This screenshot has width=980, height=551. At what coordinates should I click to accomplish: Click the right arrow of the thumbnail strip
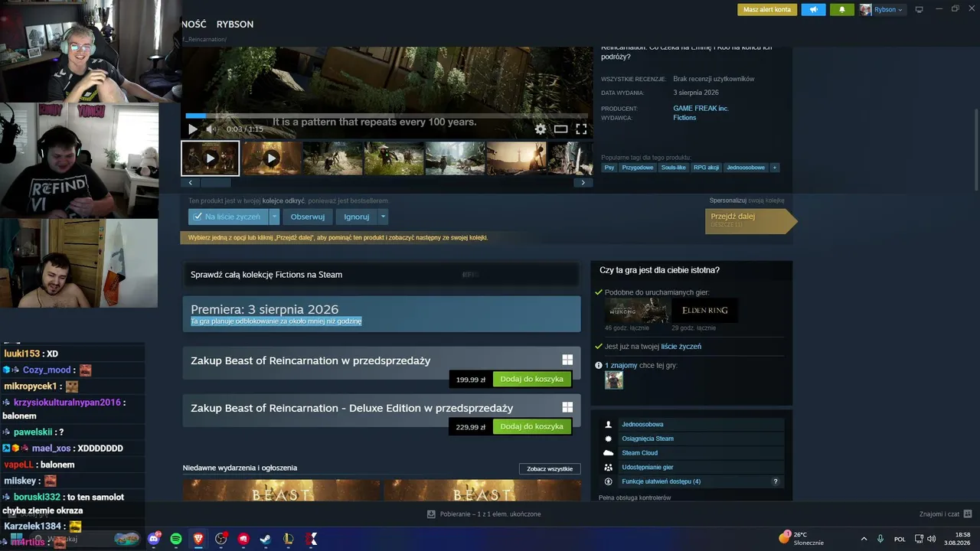(x=583, y=183)
